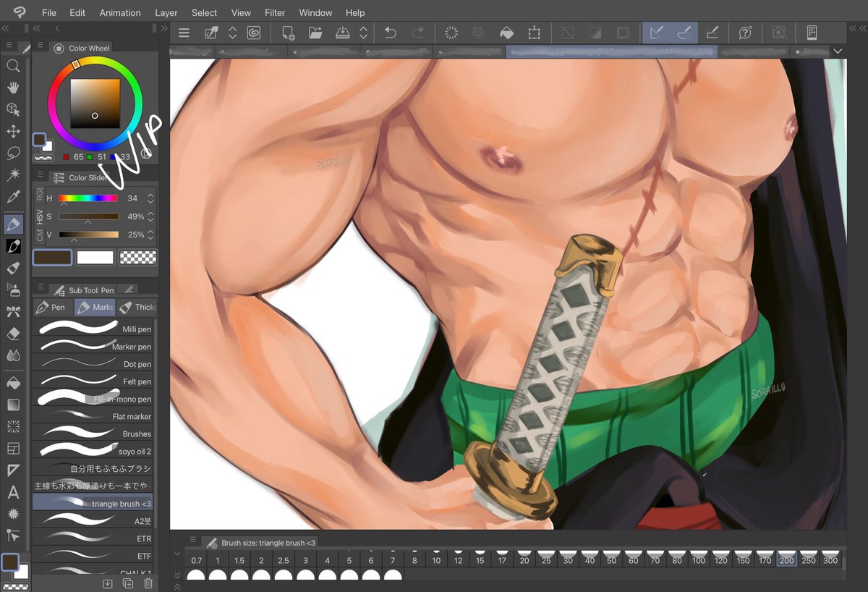
Task: Open the canvas tabs dropdown chevron
Action: click(x=838, y=51)
